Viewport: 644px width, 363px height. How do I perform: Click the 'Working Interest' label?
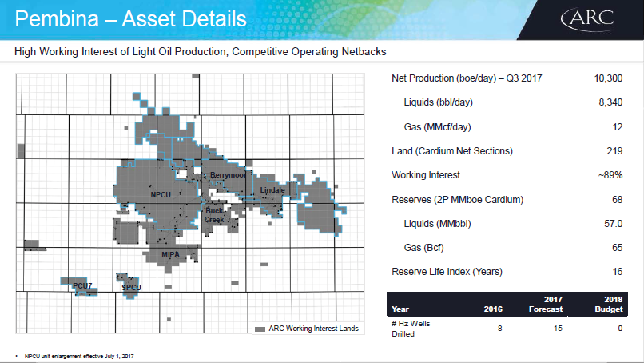(x=426, y=175)
